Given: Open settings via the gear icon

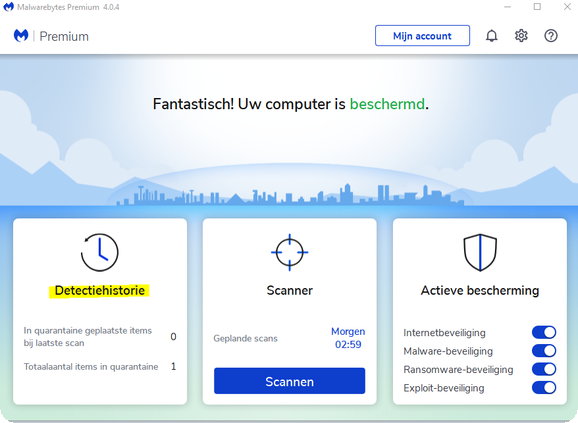Looking at the screenshot, I should 521,36.
